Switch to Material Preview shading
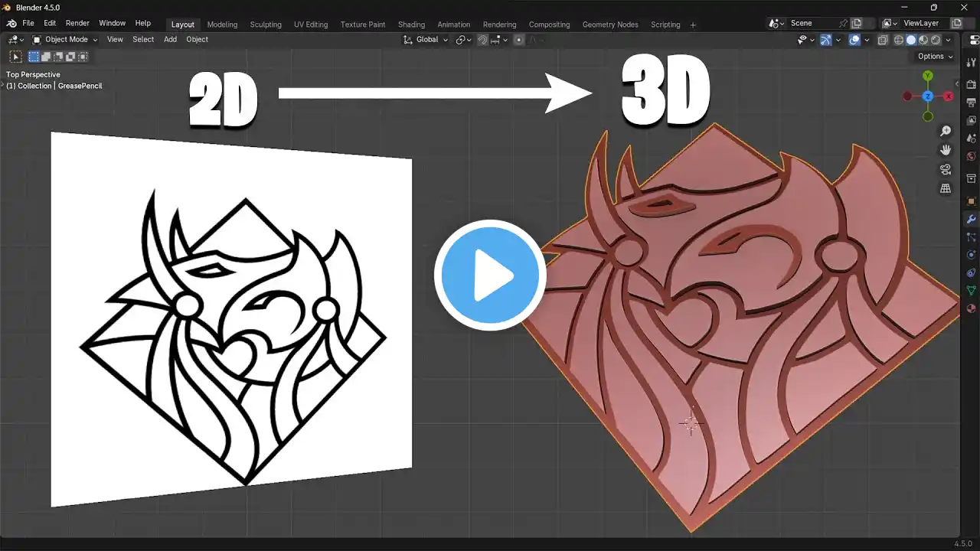The height and width of the screenshot is (551, 980). (x=923, y=40)
